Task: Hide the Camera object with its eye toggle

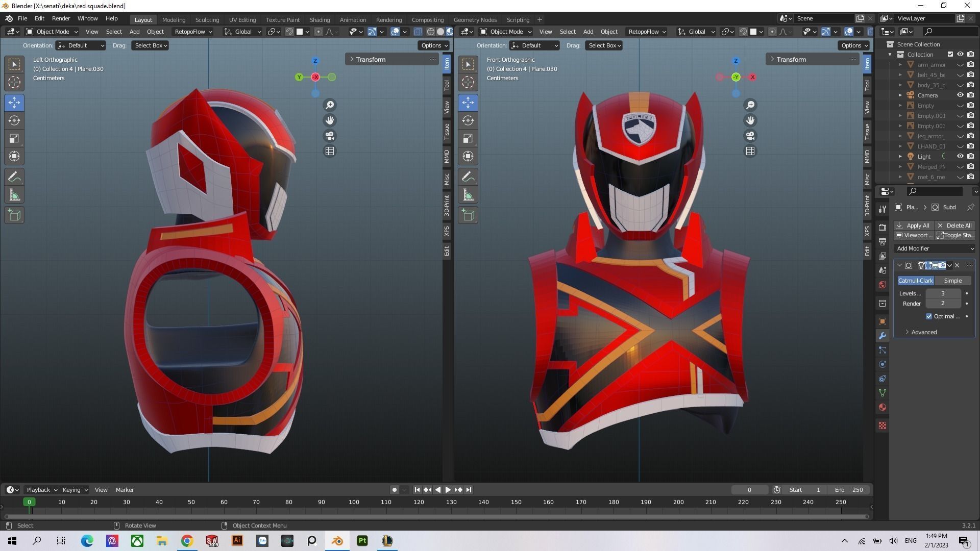Action: tap(961, 95)
